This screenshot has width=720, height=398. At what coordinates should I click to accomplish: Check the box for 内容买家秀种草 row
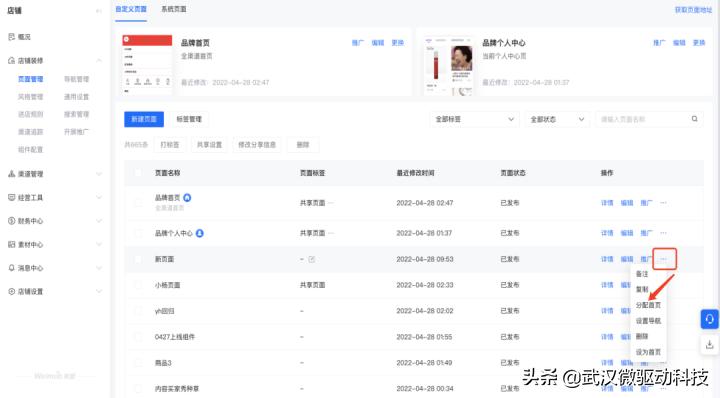point(138,389)
